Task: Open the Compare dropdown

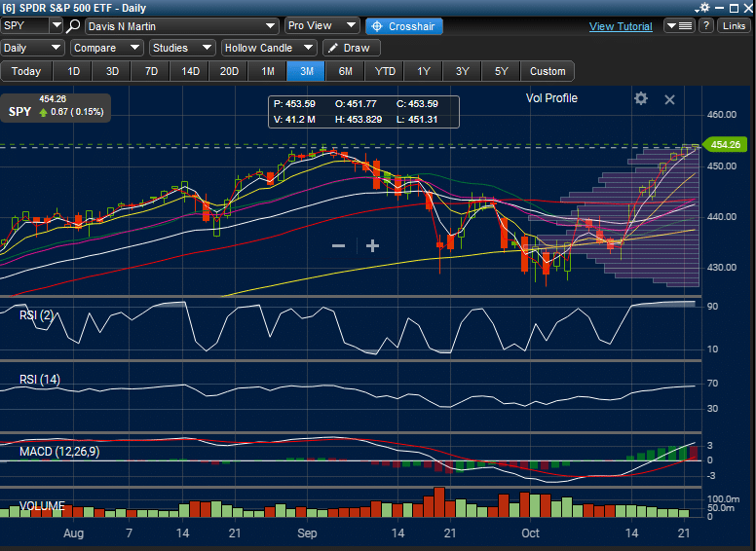Action: (105, 48)
